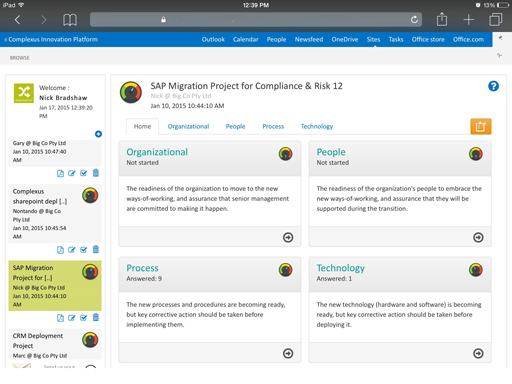This screenshot has height=384, width=512.
Task: Click the Organizational card gauge icon
Action: [x=286, y=154]
